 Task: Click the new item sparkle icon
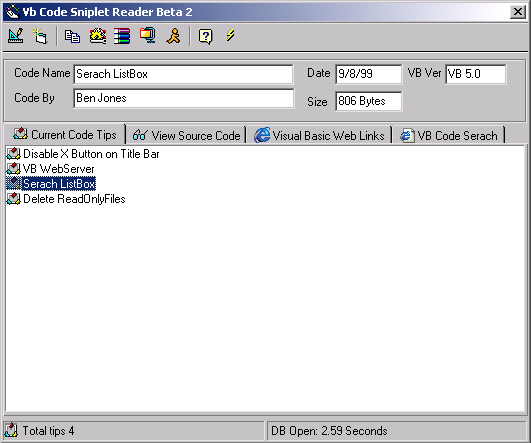tap(40, 36)
